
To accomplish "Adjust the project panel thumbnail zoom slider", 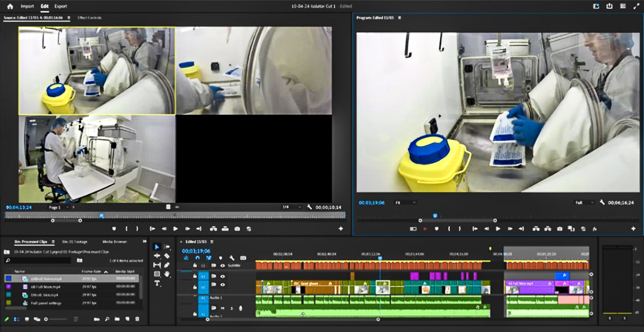I will pos(46,319).
